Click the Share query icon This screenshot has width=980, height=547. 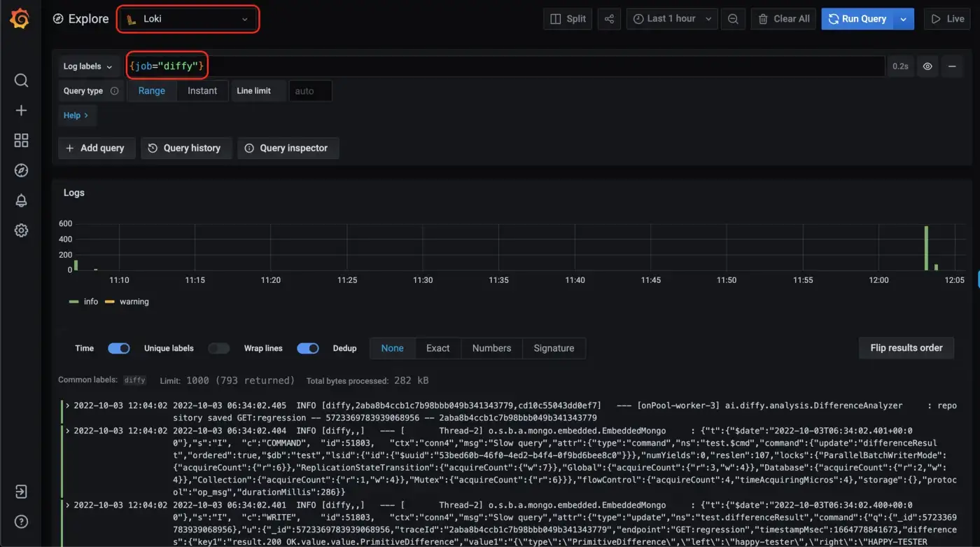(609, 19)
